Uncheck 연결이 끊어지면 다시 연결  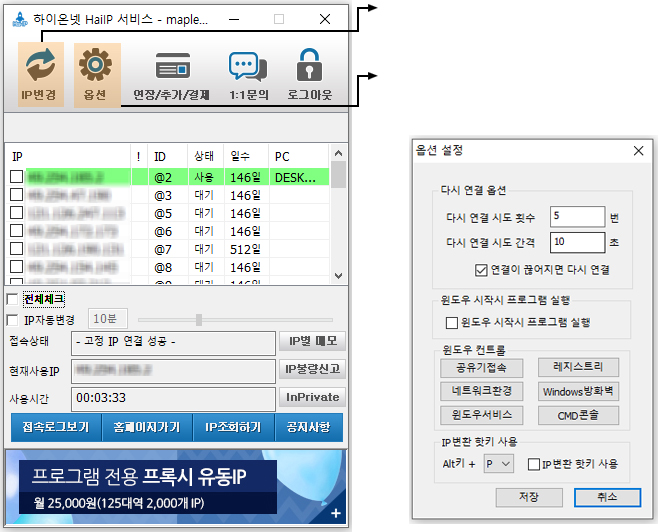point(481,270)
